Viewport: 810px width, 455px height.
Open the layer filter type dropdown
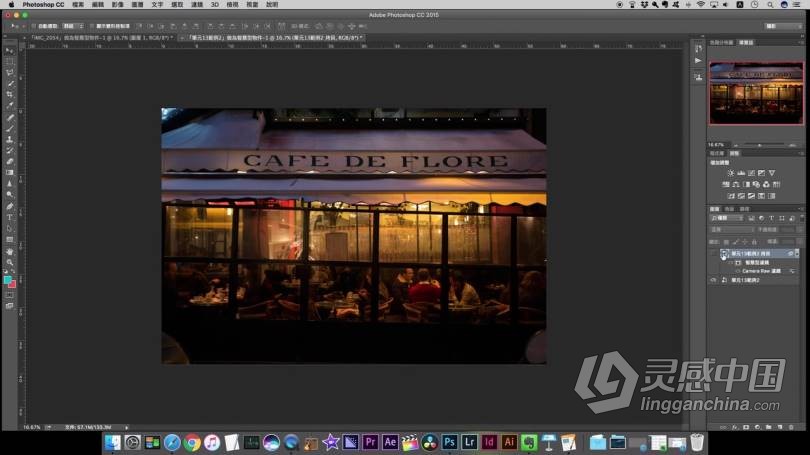pos(727,218)
